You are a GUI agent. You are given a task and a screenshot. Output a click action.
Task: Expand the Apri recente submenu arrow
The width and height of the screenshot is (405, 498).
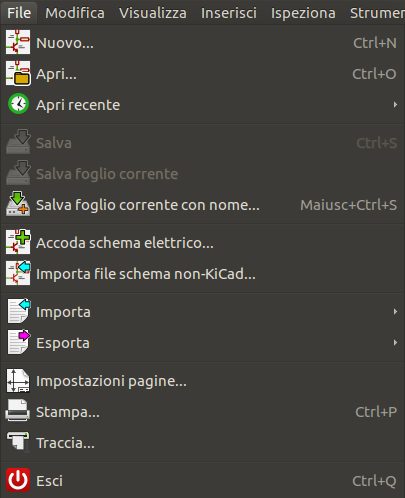pyautogui.click(x=395, y=105)
